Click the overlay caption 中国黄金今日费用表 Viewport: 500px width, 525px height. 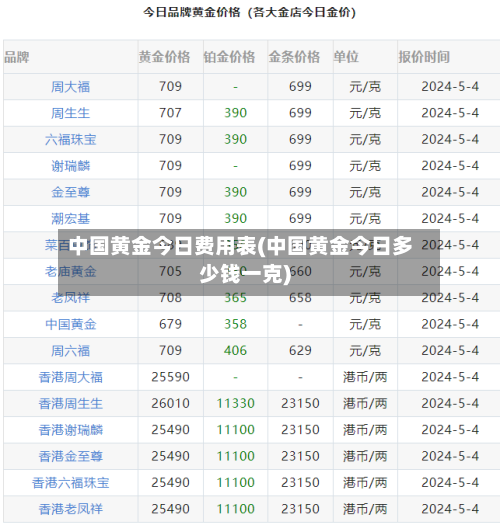[x=162, y=246]
